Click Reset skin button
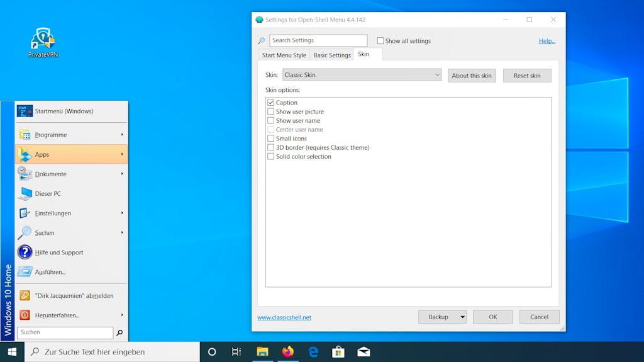Image resolution: width=644 pixels, height=362 pixels. click(527, 76)
